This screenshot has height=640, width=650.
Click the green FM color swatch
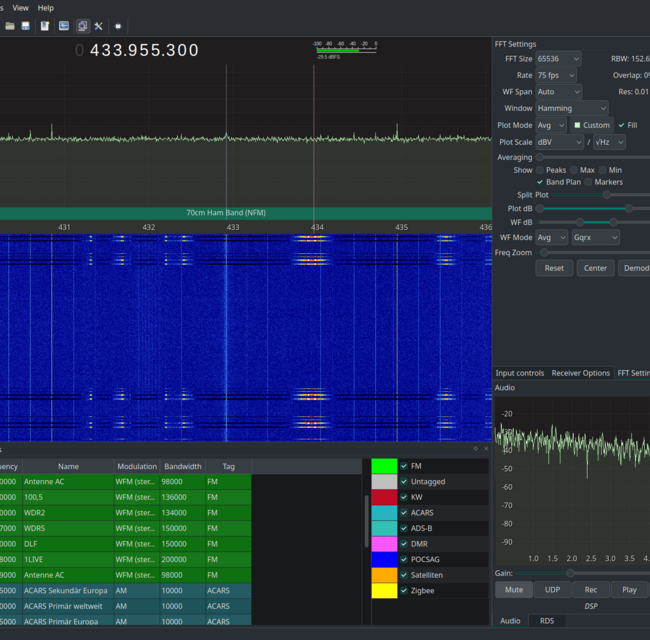click(384, 466)
